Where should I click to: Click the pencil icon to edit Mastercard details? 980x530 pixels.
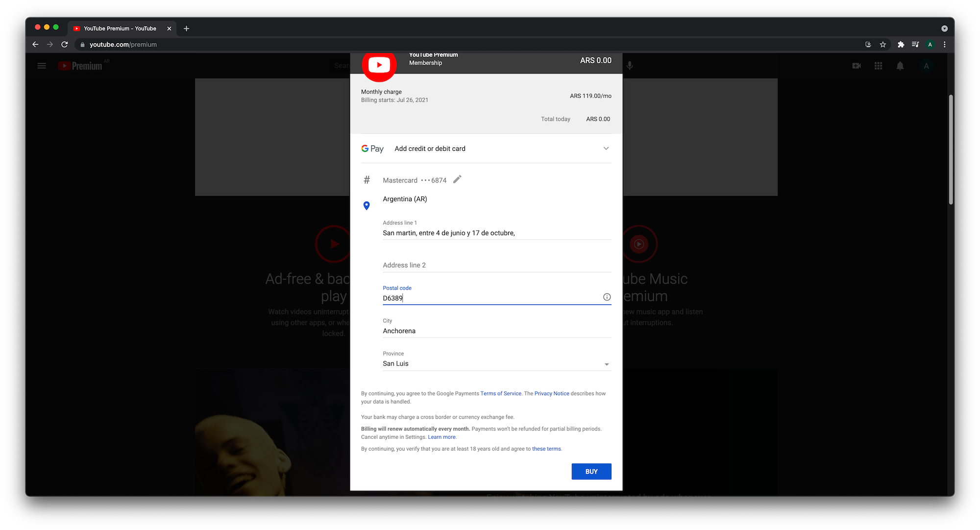[457, 179]
